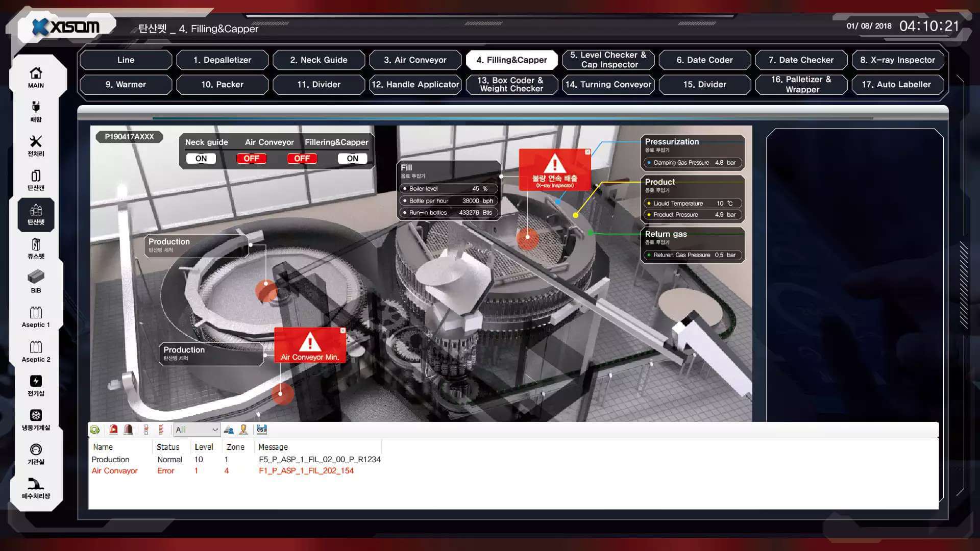Toggle the rightmost ON switch
This screenshot has height=551, width=980.
pyautogui.click(x=353, y=159)
